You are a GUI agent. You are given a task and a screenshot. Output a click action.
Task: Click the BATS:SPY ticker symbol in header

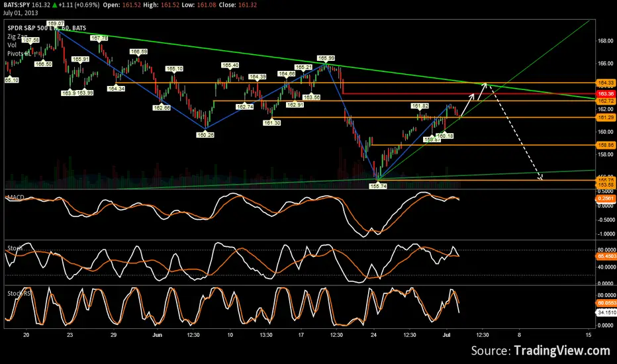click(x=17, y=5)
